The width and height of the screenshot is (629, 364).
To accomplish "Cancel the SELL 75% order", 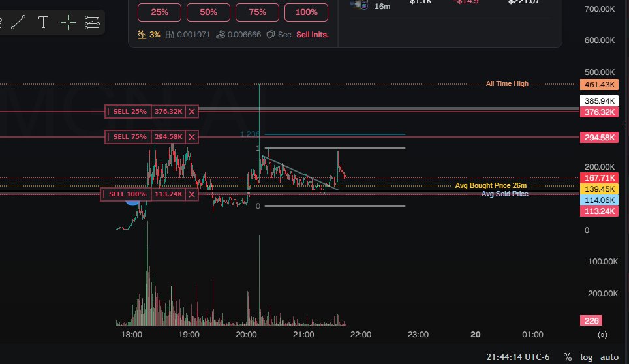I will tap(192, 137).
